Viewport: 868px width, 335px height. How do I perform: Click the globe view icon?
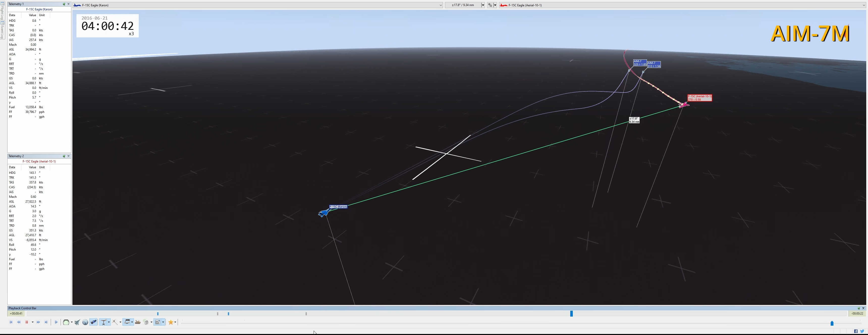(85, 322)
